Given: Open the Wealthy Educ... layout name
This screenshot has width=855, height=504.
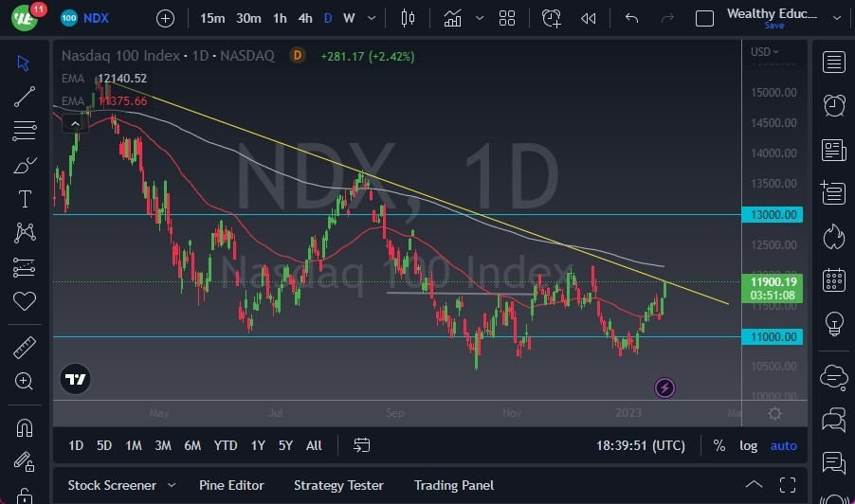Looking at the screenshot, I should (x=772, y=13).
